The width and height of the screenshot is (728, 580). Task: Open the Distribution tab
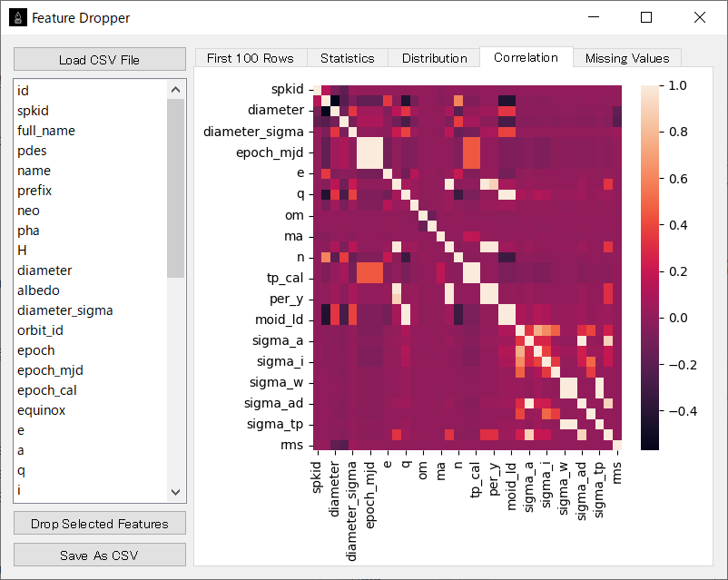434,58
